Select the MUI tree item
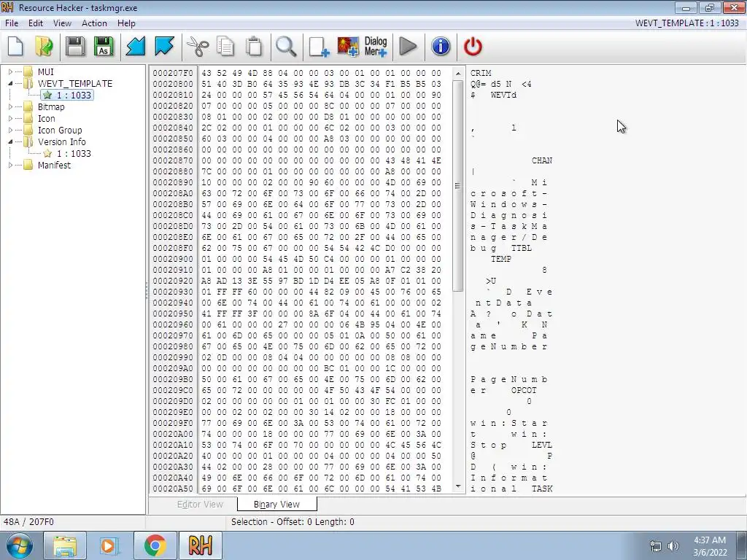 [x=46, y=72]
